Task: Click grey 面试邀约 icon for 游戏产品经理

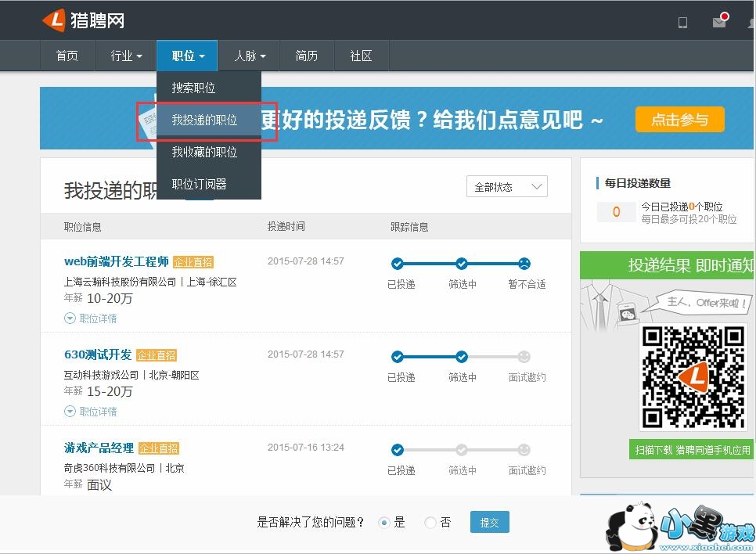Action: tap(524, 449)
